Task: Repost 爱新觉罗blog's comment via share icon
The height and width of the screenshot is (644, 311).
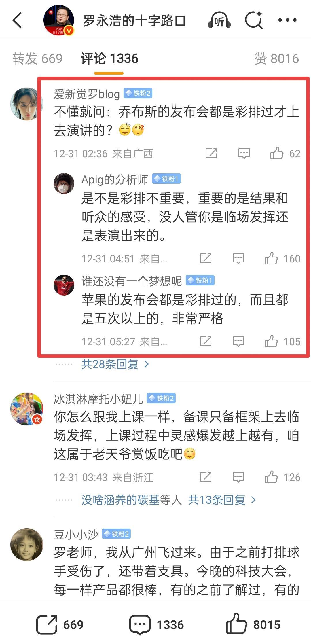Action: [x=211, y=154]
